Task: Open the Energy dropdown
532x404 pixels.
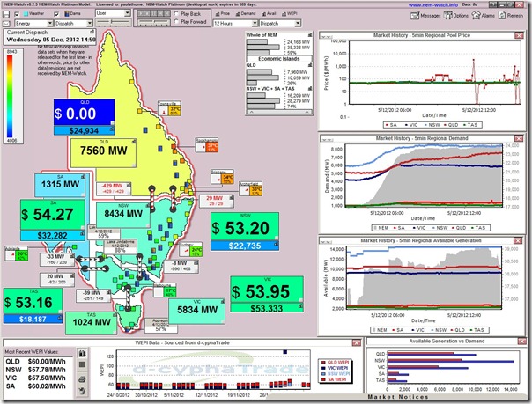Action: click(34, 24)
